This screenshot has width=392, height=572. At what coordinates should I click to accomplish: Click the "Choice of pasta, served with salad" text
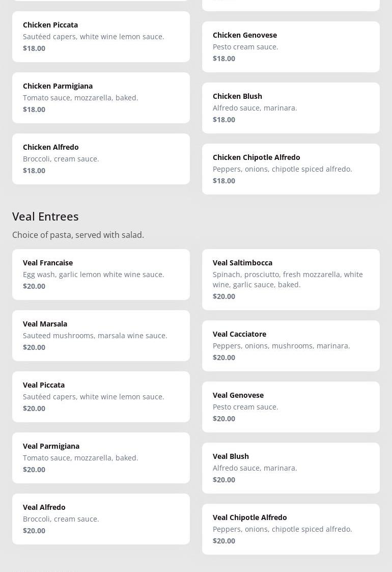pyautogui.click(x=78, y=235)
